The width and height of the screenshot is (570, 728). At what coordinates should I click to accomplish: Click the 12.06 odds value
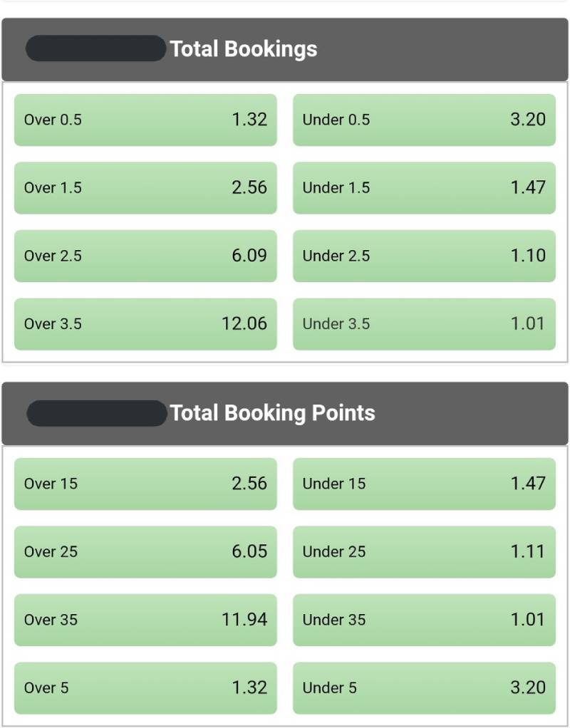244,324
